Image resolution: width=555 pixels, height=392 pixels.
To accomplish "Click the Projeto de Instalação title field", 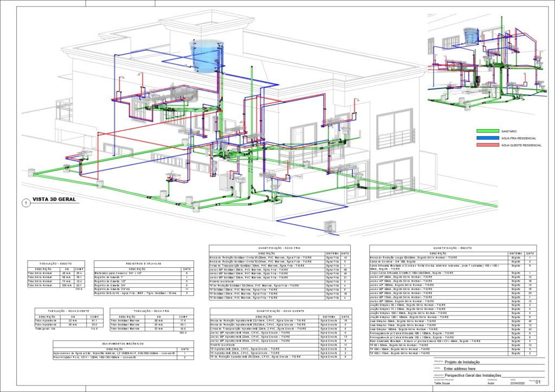I will [x=462, y=362].
